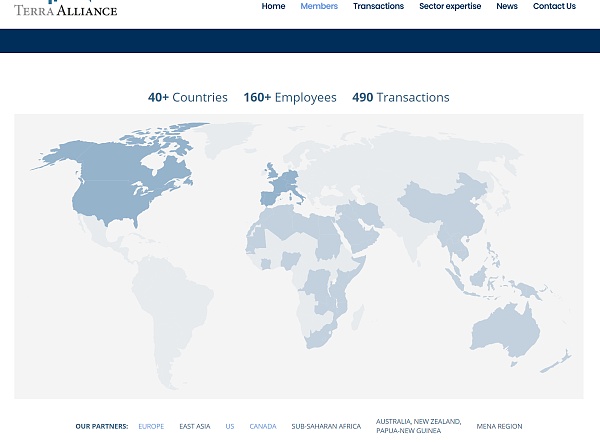Click the '160+ Employees' statistic

pos(290,98)
